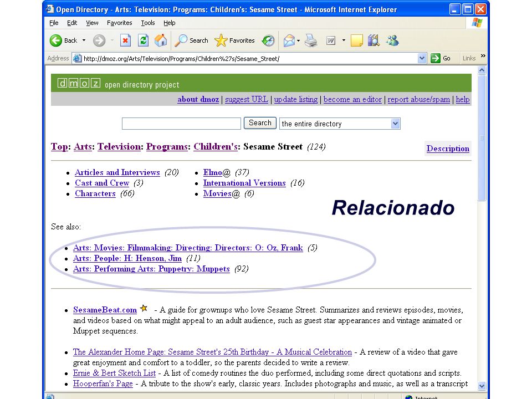Open Cast and Crew category
This screenshot has width=532, height=399.
click(102, 183)
